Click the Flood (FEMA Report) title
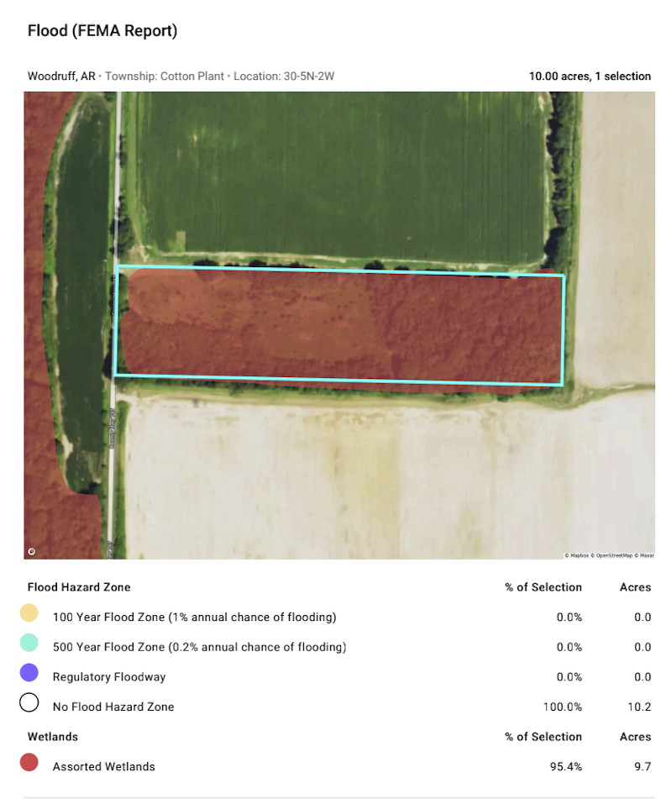 tap(102, 31)
